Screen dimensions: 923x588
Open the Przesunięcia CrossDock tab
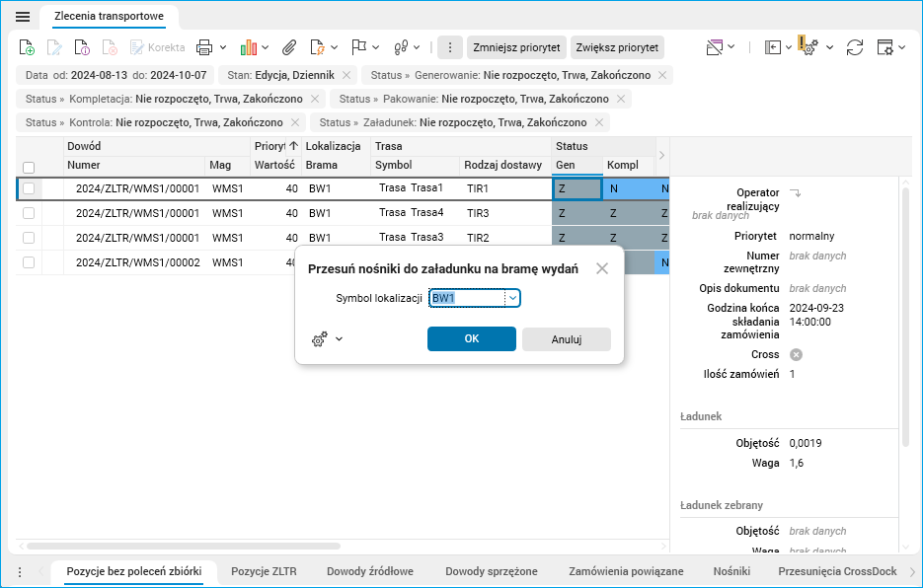tap(837, 571)
